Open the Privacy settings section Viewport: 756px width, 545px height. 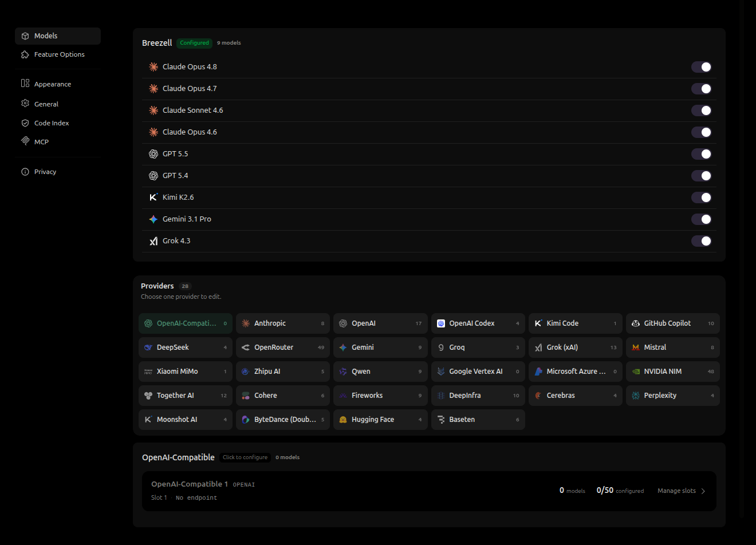click(58, 172)
